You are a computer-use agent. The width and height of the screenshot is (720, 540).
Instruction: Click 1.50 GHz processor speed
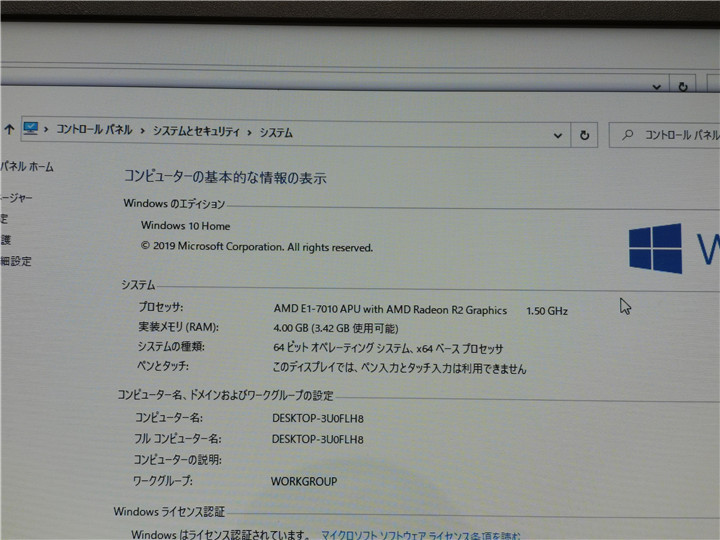547,311
